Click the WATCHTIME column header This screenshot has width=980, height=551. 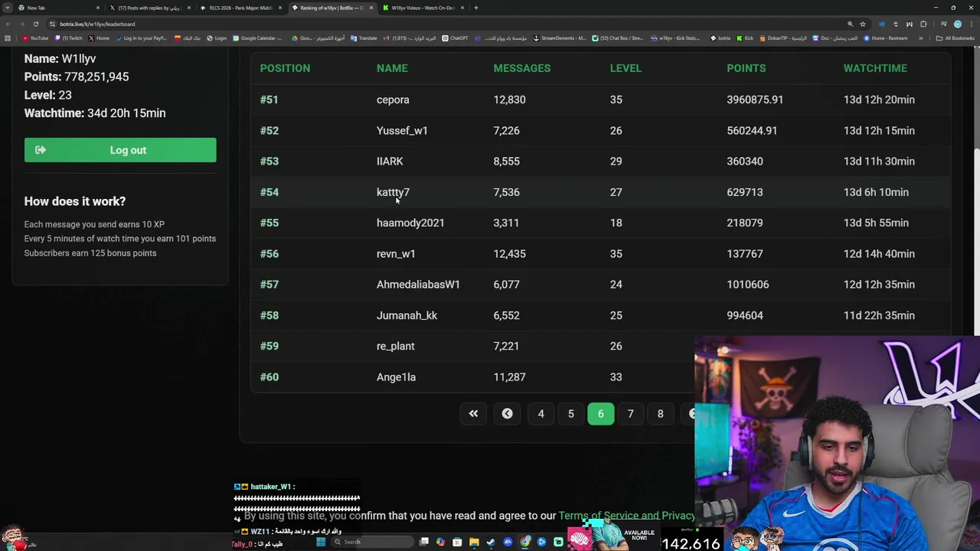coord(875,68)
